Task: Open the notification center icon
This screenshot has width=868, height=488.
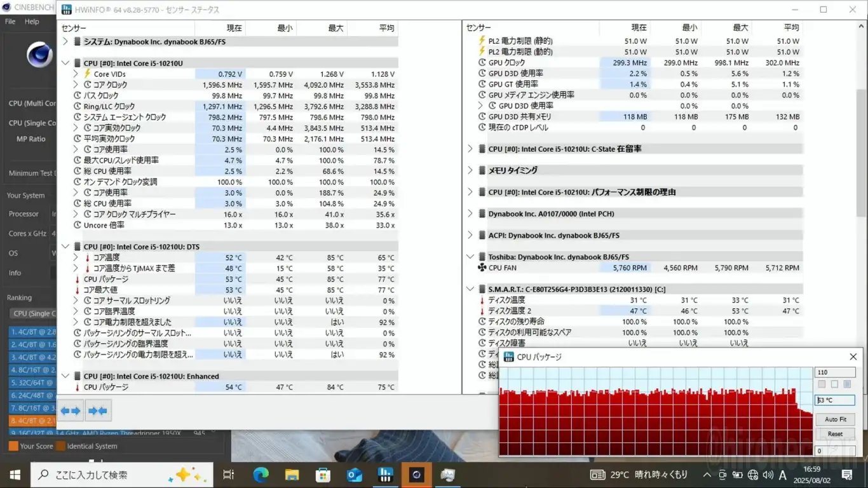Action: pyautogui.click(x=846, y=475)
